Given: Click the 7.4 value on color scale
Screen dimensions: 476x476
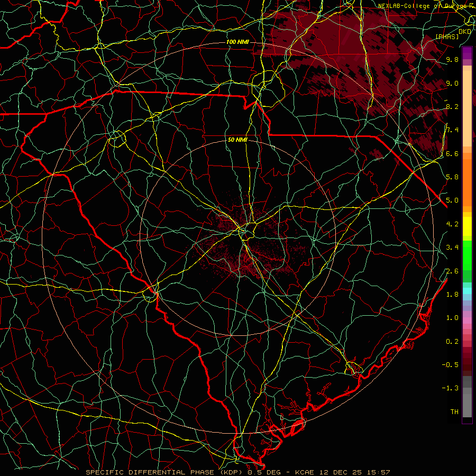Looking at the screenshot, I should (x=452, y=130).
